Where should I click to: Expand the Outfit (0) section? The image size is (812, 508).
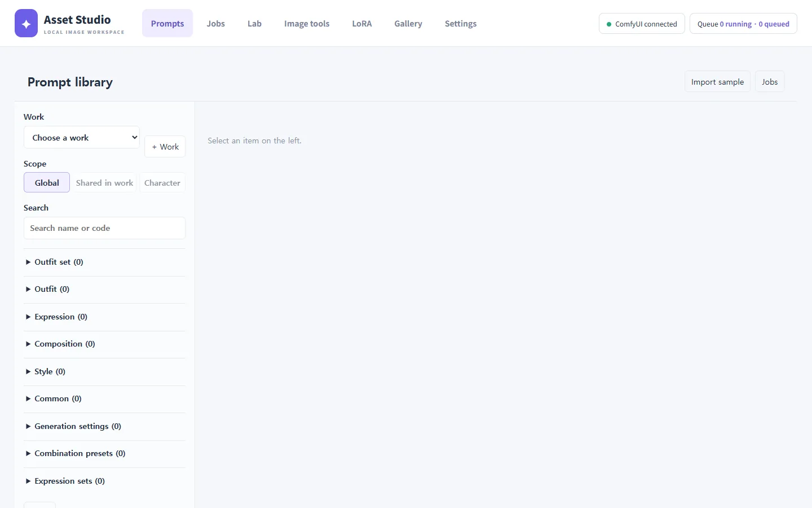pos(104,289)
